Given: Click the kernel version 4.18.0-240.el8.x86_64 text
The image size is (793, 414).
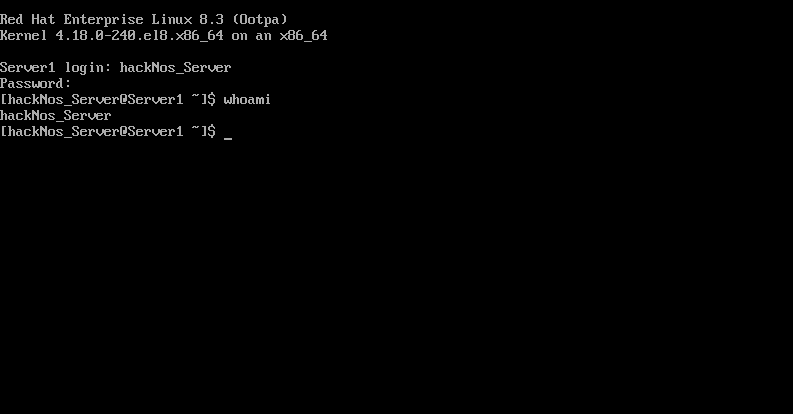Looking at the screenshot, I should click(140, 36).
